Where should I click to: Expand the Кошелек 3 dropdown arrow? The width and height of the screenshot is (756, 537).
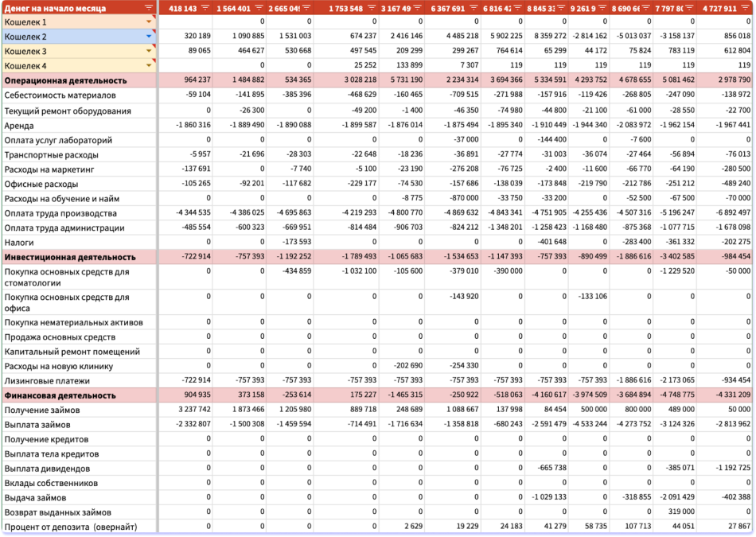(149, 52)
